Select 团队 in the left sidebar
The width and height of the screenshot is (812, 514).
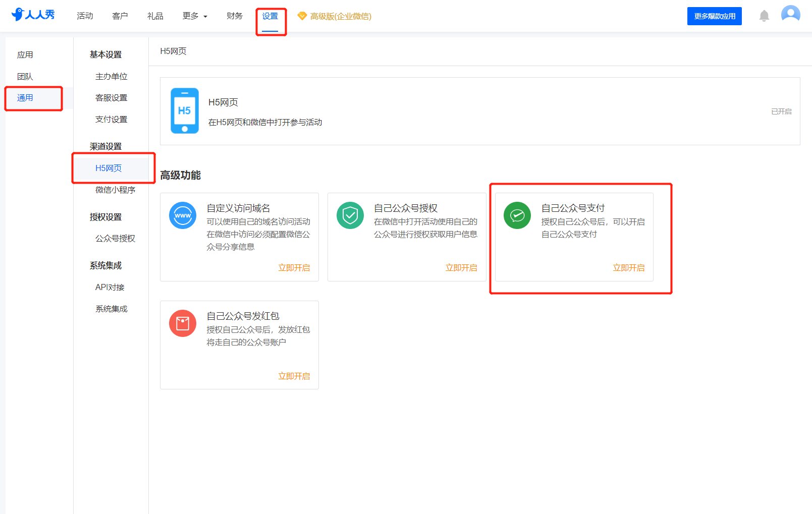tap(25, 76)
